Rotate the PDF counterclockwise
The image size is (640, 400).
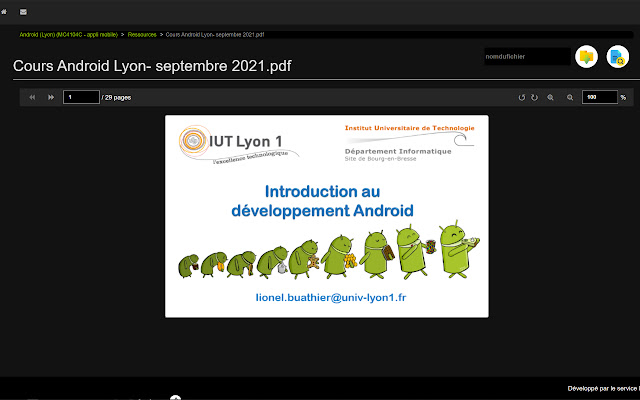(x=522, y=98)
